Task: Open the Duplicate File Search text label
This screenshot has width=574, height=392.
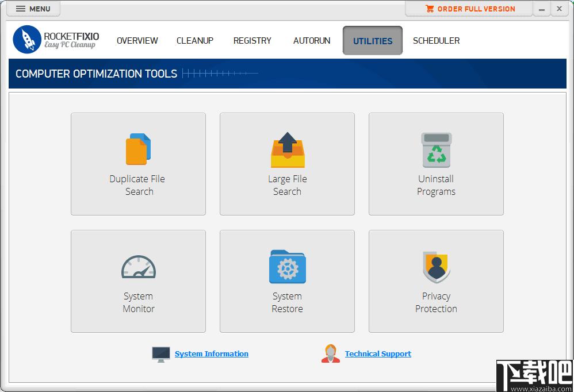Action: click(x=137, y=185)
